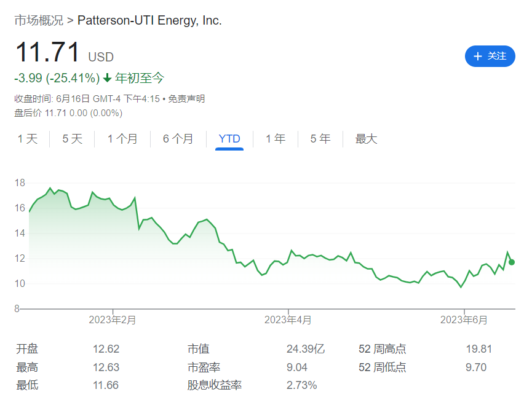Click the 最高 value 12.63
532x400 pixels.
(106, 367)
